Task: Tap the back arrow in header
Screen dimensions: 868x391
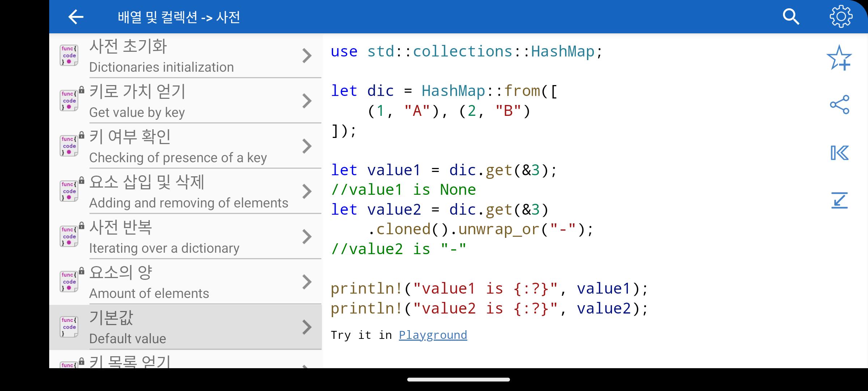Action: coord(76,17)
